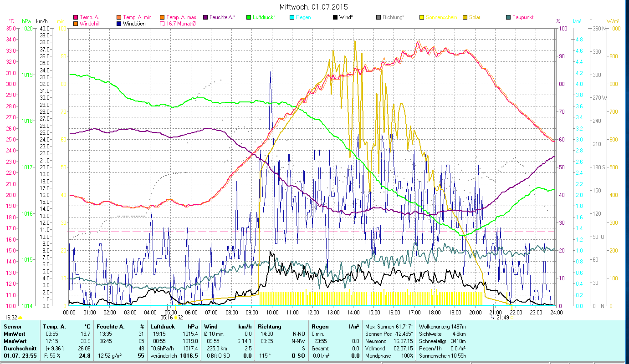Click the orange Windchill legend square
Viewport: 629px width, 364px height.
(x=76, y=24)
